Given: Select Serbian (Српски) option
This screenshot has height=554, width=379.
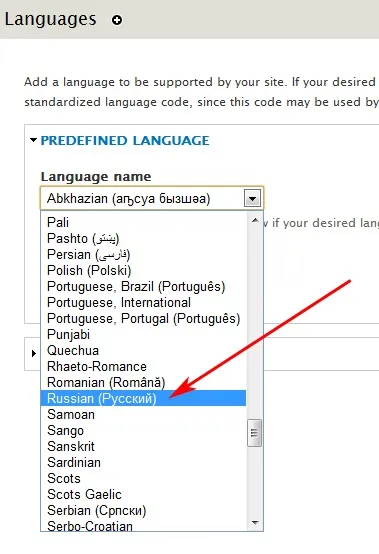Looking at the screenshot, I should click(143, 511).
